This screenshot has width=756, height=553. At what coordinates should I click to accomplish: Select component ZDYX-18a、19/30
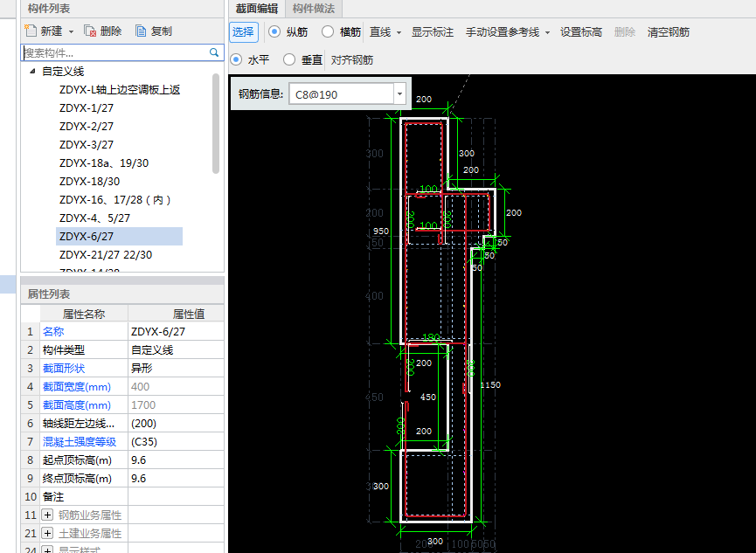tap(104, 163)
